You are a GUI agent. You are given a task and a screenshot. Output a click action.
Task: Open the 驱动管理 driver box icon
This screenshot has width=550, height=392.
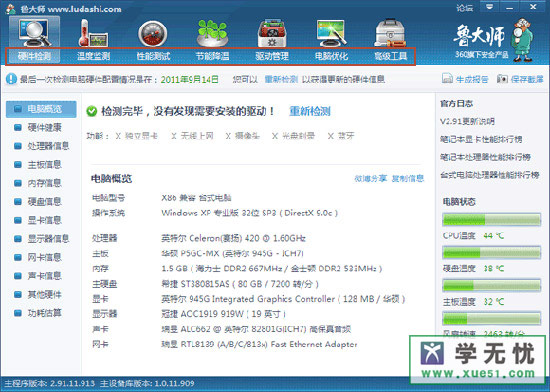click(272, 33)
